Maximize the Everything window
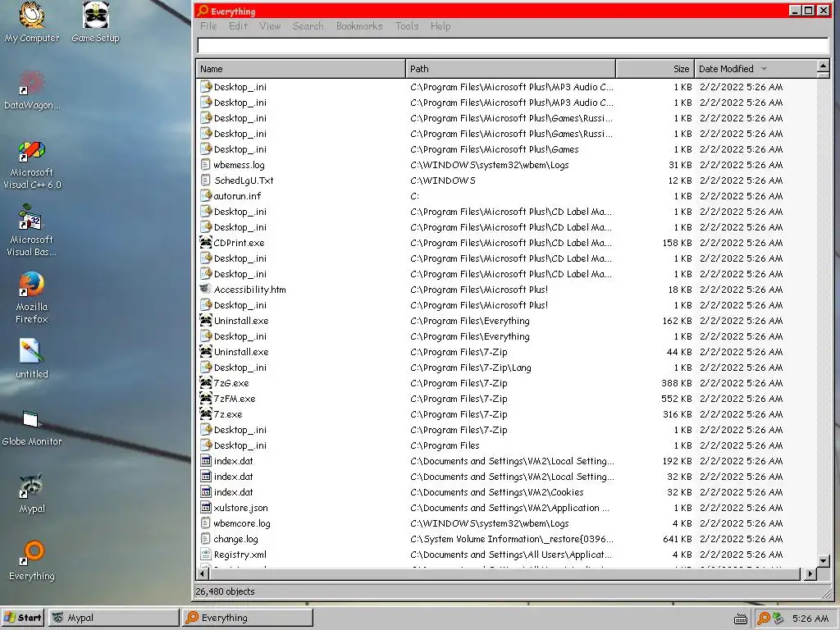840x630 pixels. (x=809, y=10)
